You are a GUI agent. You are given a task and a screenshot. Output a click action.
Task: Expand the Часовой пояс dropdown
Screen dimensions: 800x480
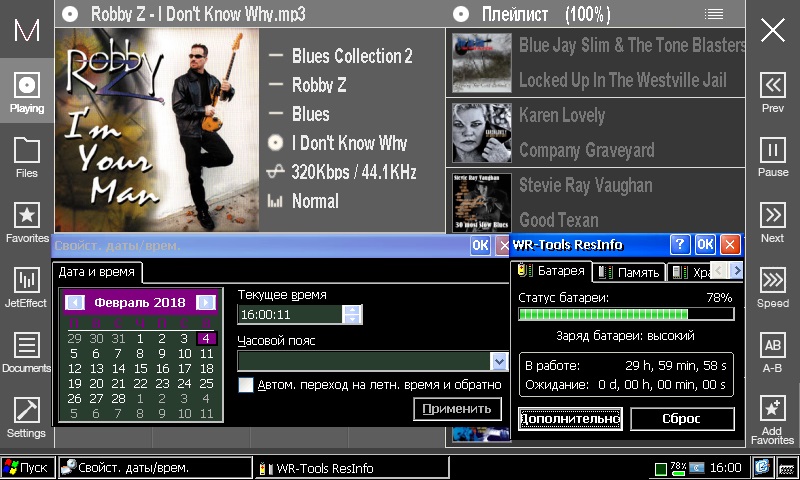click(499, 361)
